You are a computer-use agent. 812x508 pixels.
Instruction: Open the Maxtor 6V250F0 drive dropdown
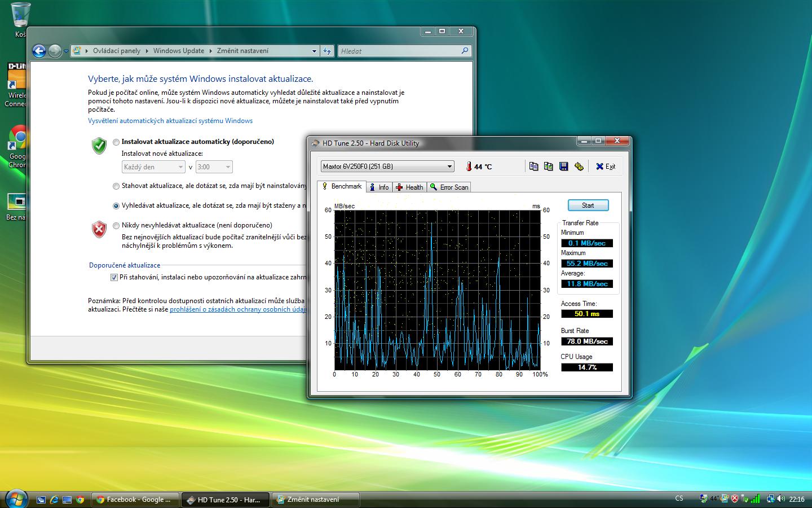[387, 167]
